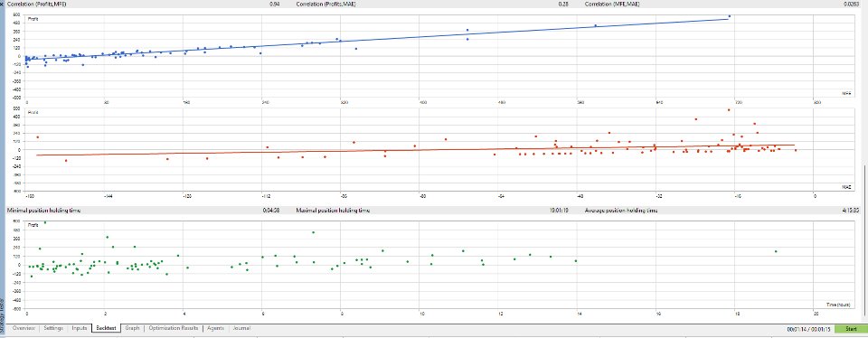
Task: Click the 0.94 correlation value
Action: click(x=274, y=4)
